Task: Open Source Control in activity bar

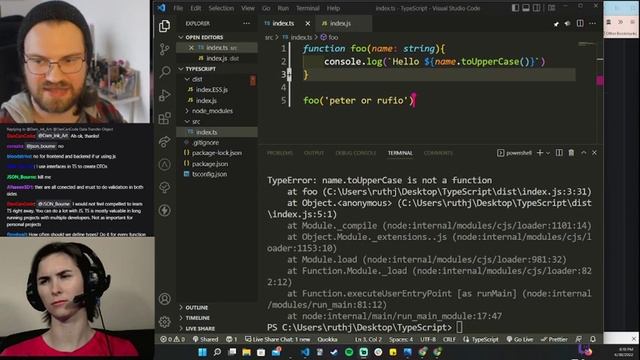Action: [x=164, y=49]
